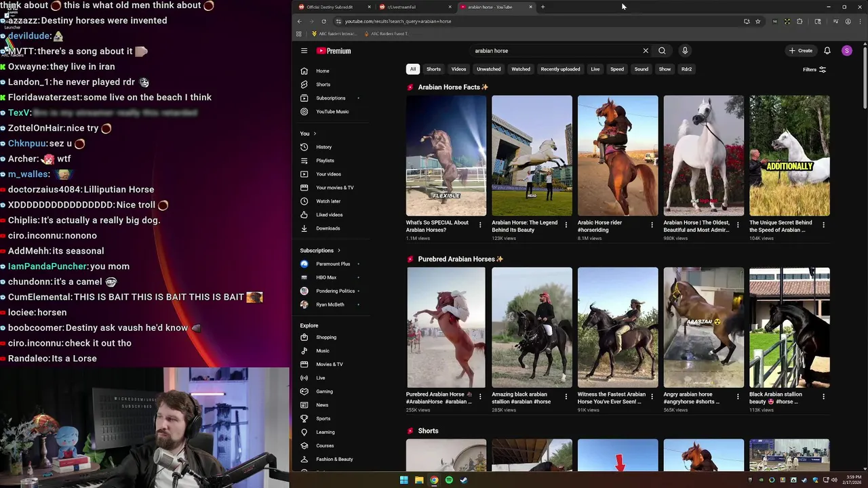The width and height of the screenshot is (868, 488).
Task: Open Spotify from the Windows taskbar
Action: pyautogui.click(x=449, y=480)
